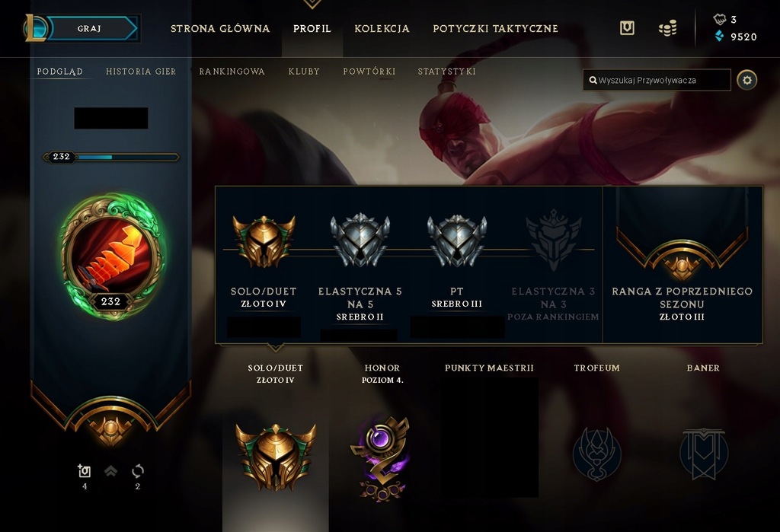Viewport: 780px width, 532px height.
Task: Open the loot crafting icon in header
Action: [x=627, y=28]
